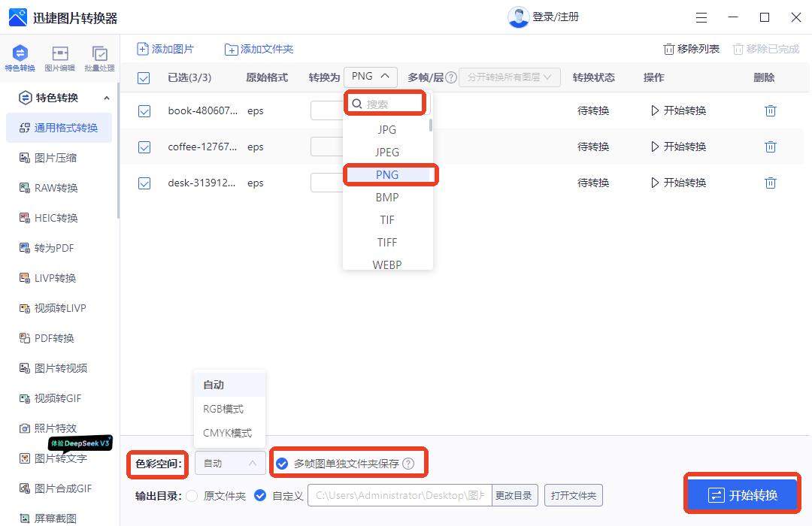
Task: Click 更改目录 to change output path
Action: [x=514, y=495]
